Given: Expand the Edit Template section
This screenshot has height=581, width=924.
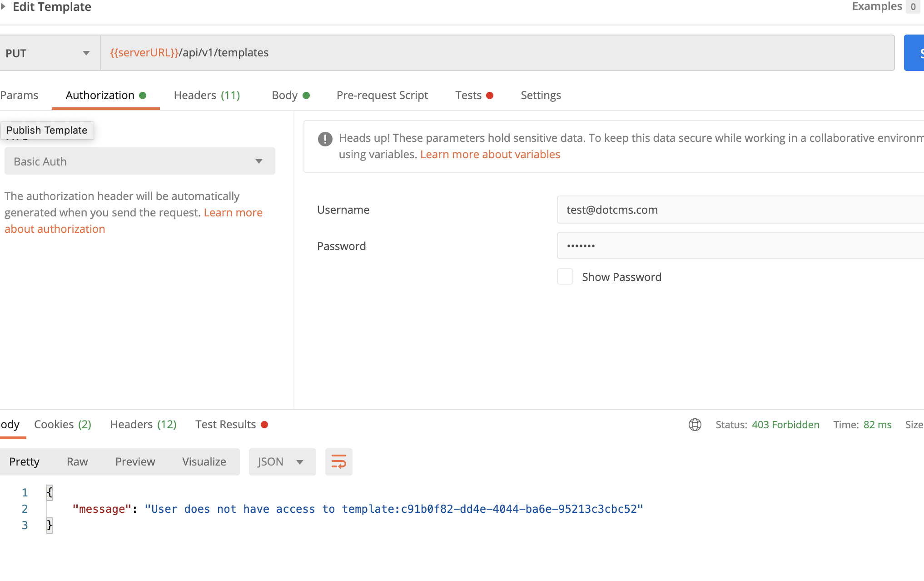Looking at the screenshot, I should pyautogui.click(x=5, y=7).
